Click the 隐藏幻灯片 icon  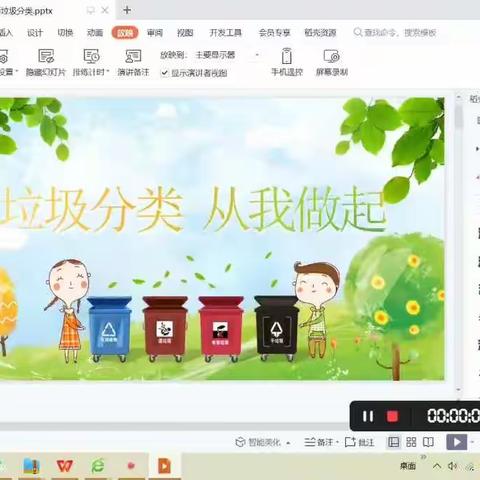(x=46, y=56)
